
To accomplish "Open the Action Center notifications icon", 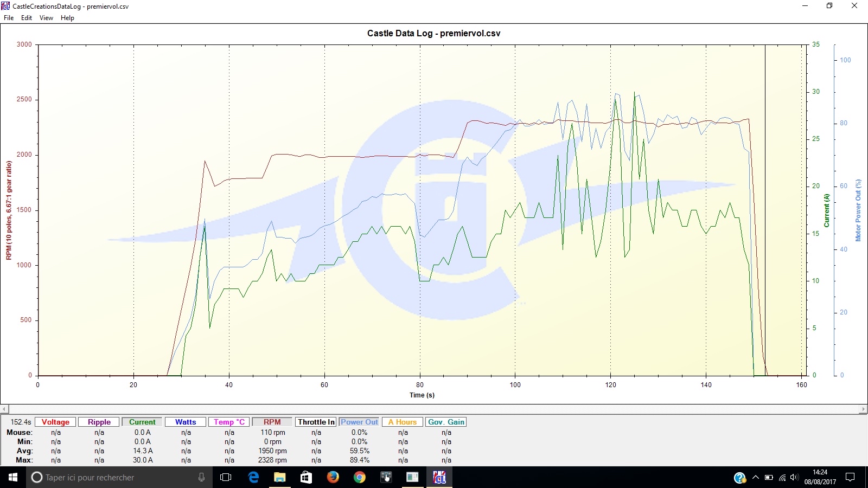I will tap(850, 477).
